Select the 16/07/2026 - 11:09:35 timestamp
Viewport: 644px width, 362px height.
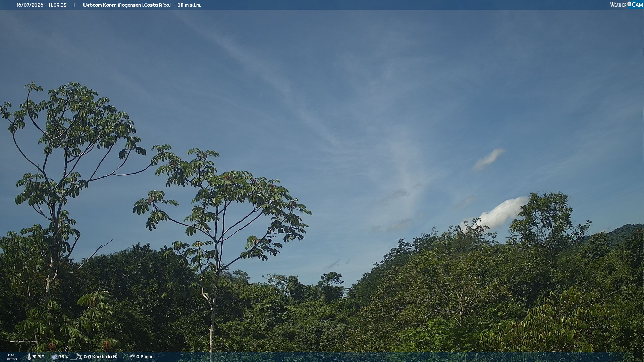coord(42,5)
